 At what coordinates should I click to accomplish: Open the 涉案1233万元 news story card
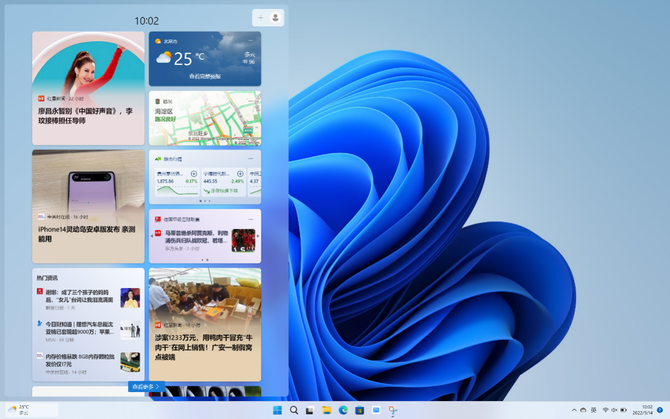[205, 322]
